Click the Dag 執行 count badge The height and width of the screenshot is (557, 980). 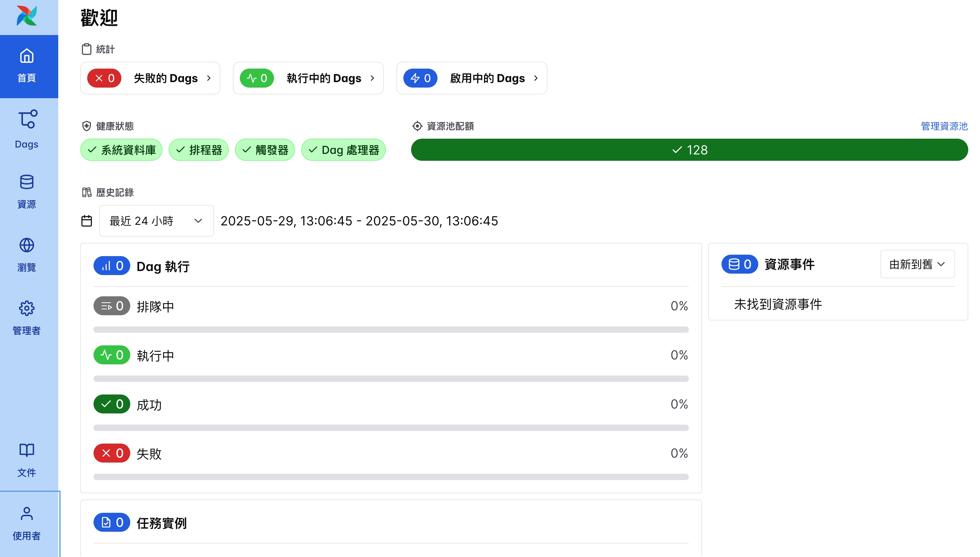(x=112, y=266)
